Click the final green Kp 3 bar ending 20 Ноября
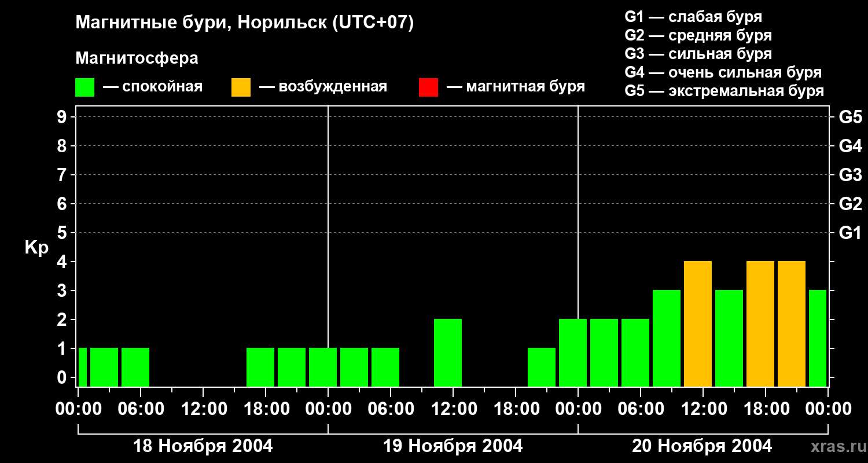The image size is (868, 463). tap(818, 338)
